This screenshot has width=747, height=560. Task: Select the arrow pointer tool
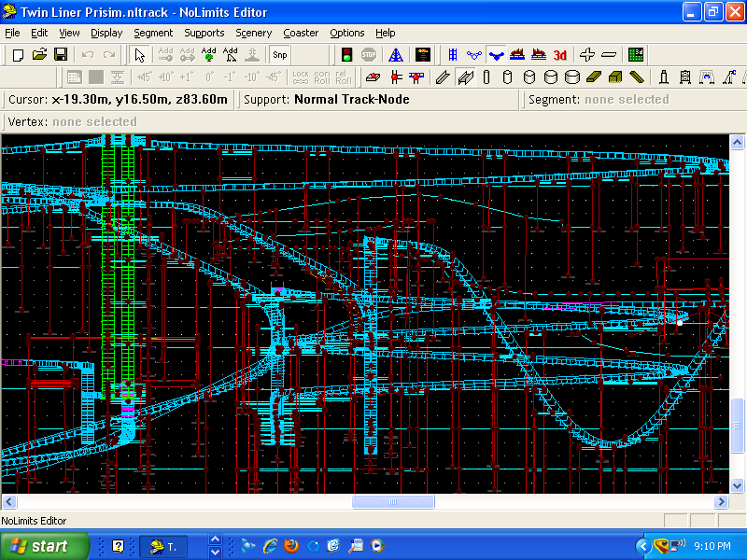click(x=139, y=55)
